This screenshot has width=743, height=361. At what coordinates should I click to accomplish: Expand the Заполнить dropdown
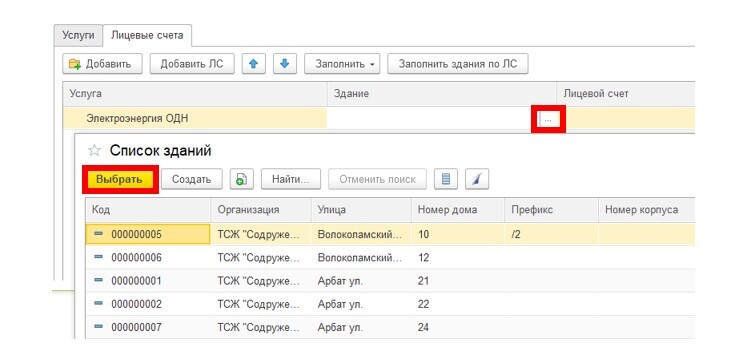point(342,63)
